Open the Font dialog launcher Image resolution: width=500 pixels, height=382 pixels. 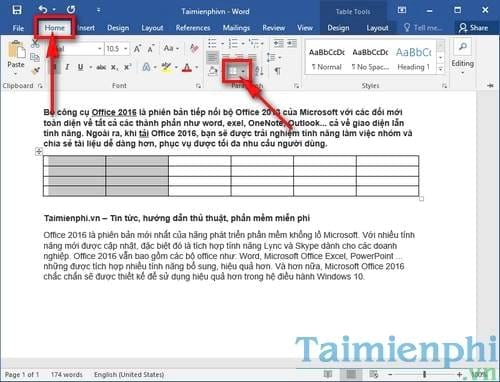[199, 86]
